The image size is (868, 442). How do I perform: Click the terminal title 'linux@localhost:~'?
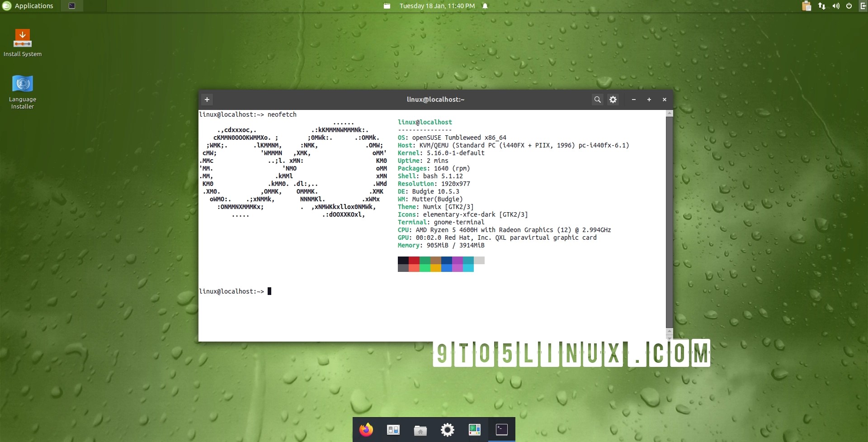(436, 100)
